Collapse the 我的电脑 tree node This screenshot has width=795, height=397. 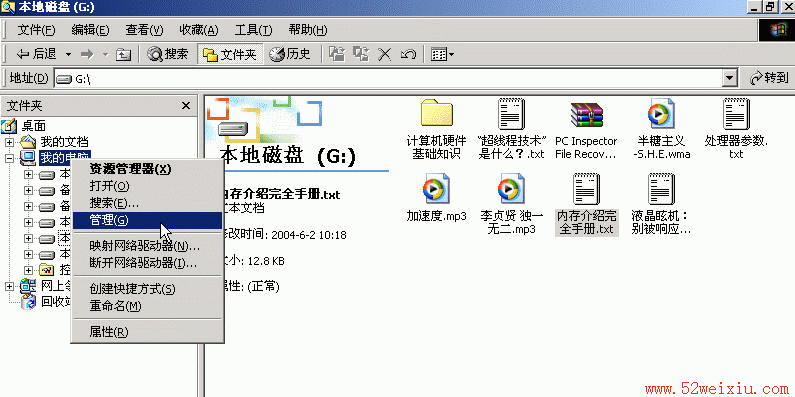point(10,158)
